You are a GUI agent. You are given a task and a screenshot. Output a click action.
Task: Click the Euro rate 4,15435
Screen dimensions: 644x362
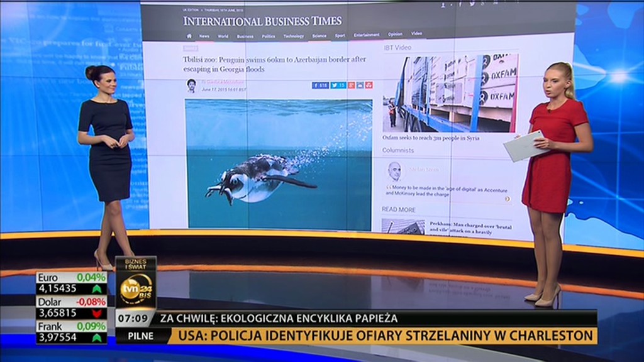coord(57,288)
